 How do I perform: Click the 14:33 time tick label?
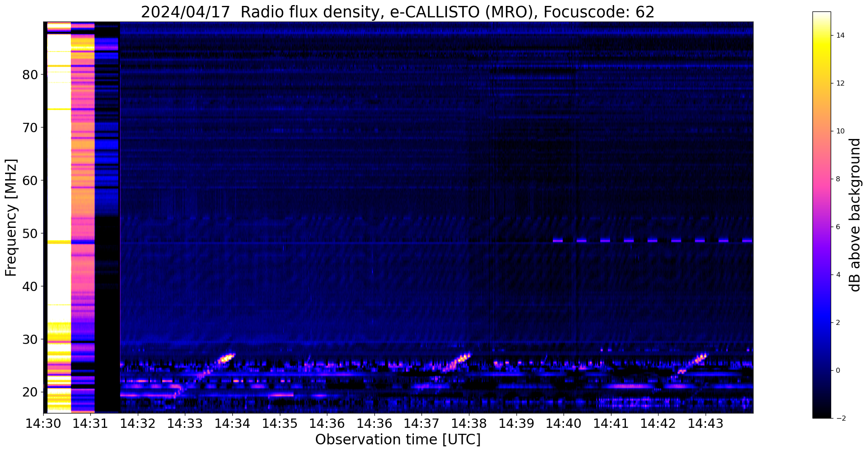tap(185, 423)
